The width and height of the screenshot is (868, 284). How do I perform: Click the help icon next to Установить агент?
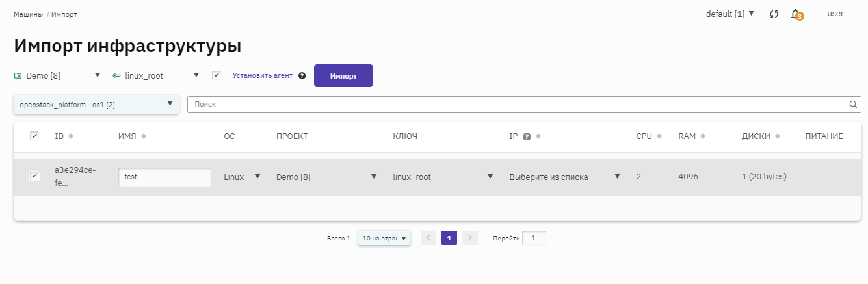click(302, 75)
